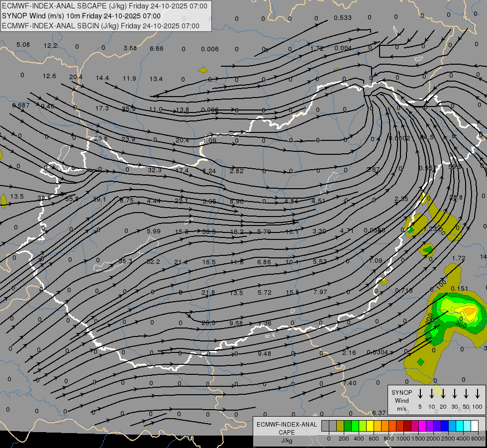
Task: Click the '3.68' value on the map
Action: 130,48
